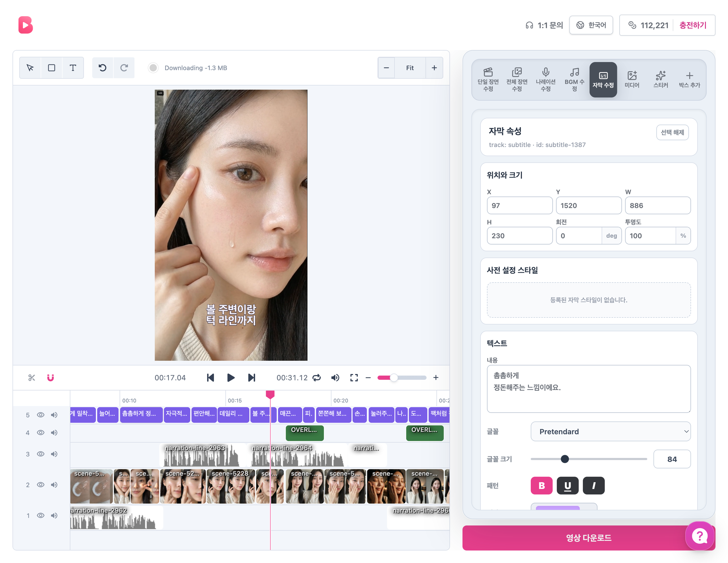Open the Pretendard font dropdown
Image resolution: width=728 pixels, height=563 pixels.
(610, 432)
